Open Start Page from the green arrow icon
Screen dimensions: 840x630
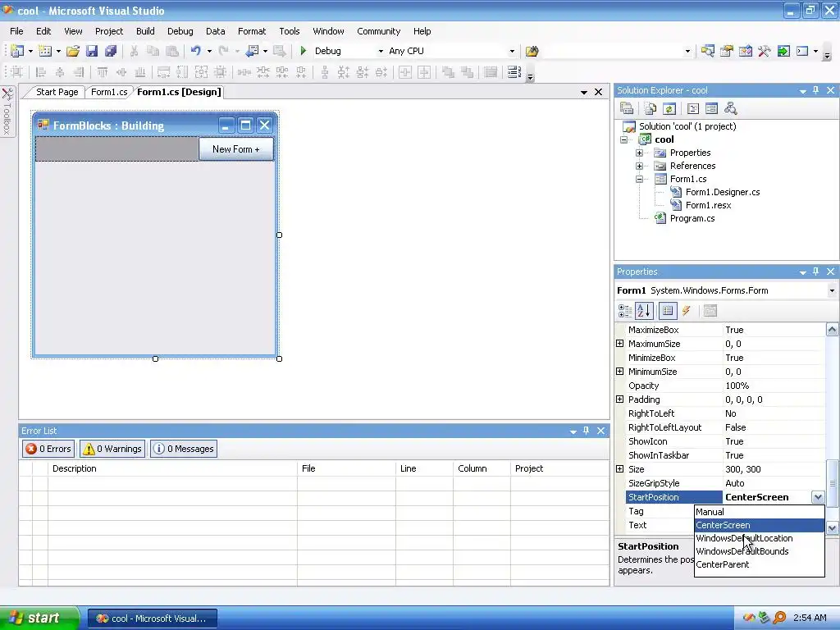tap(783, 51)
